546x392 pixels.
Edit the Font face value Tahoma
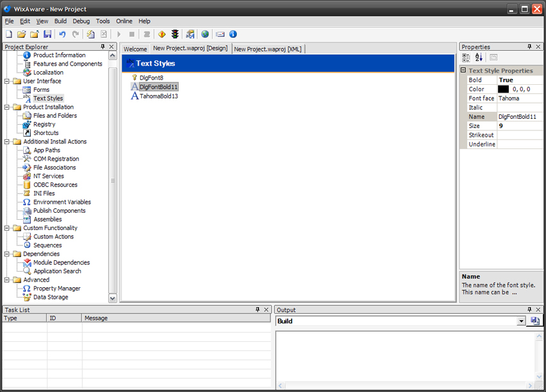coord(520,98)
